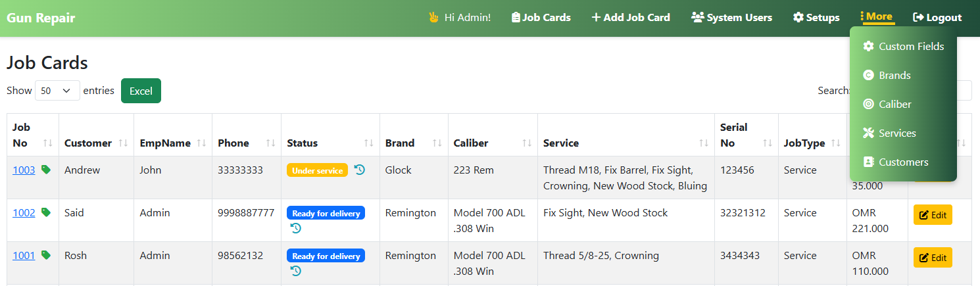
Task: Open status history icon for Andrew's job
Action: [x=359, y=170]
